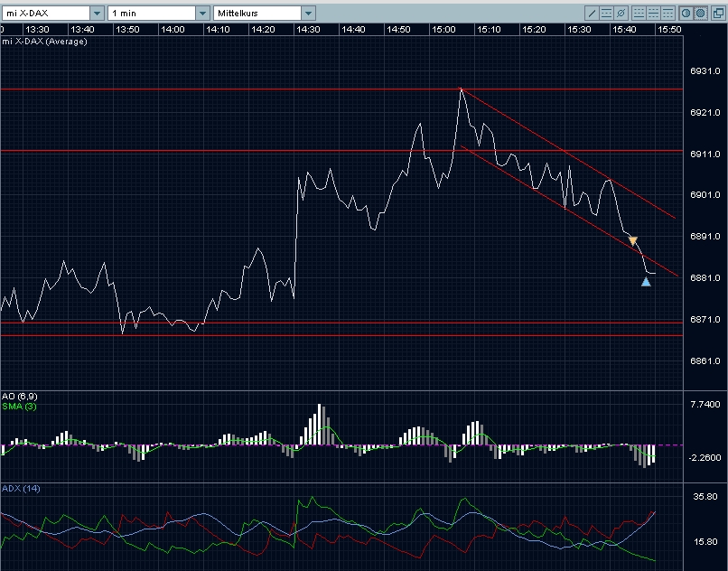Click the blue up-triangle marker on chart

[x=646, y=282]
